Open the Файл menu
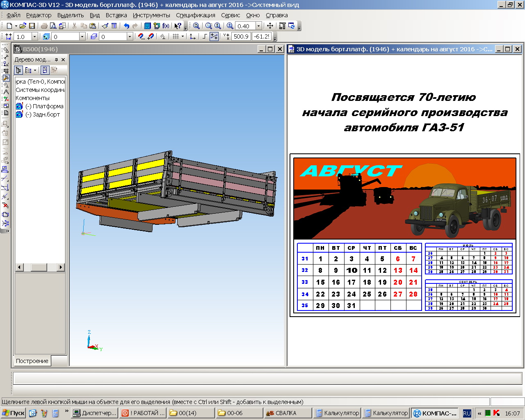The image size is (525, 420). (14, 15)
